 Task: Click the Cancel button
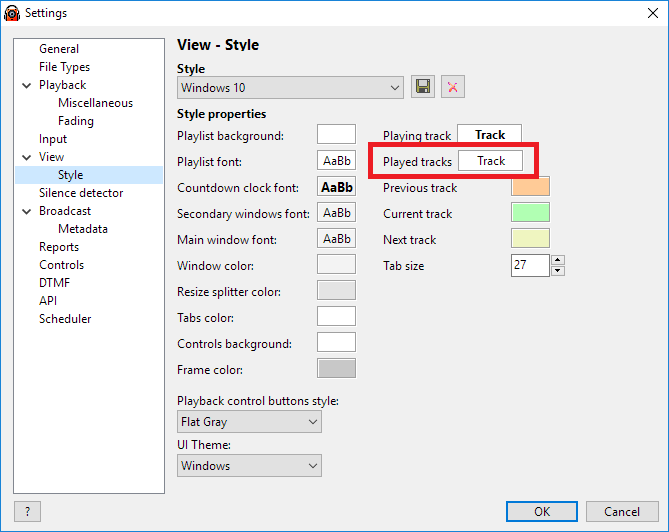click(622, 512)
